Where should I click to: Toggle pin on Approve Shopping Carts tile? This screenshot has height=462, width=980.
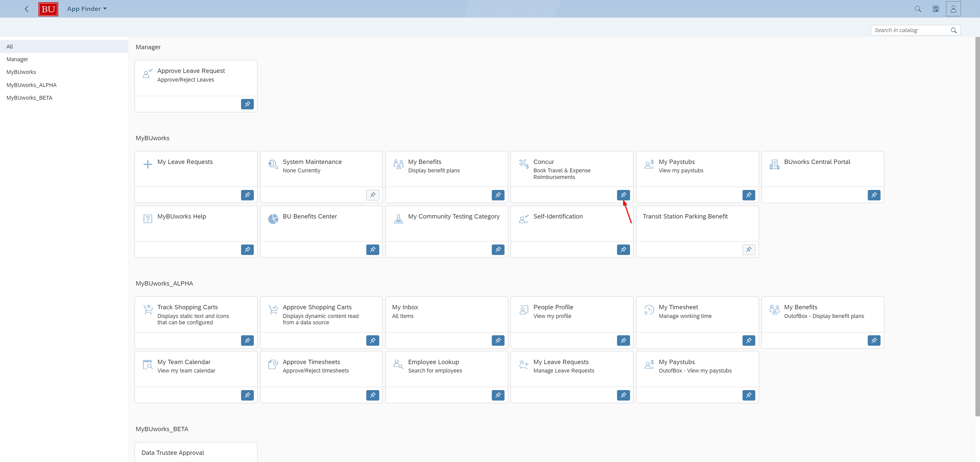(372, 341)
